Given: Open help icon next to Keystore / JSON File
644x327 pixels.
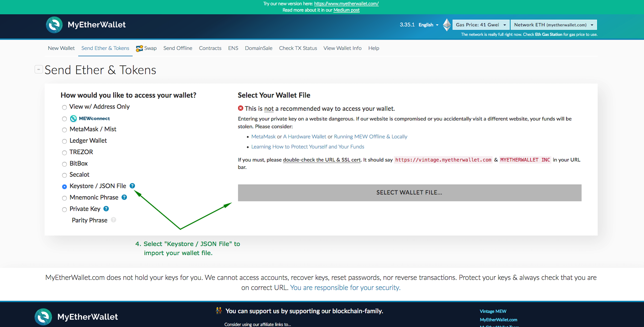Looking at the screenshot, I should (132, 186).
